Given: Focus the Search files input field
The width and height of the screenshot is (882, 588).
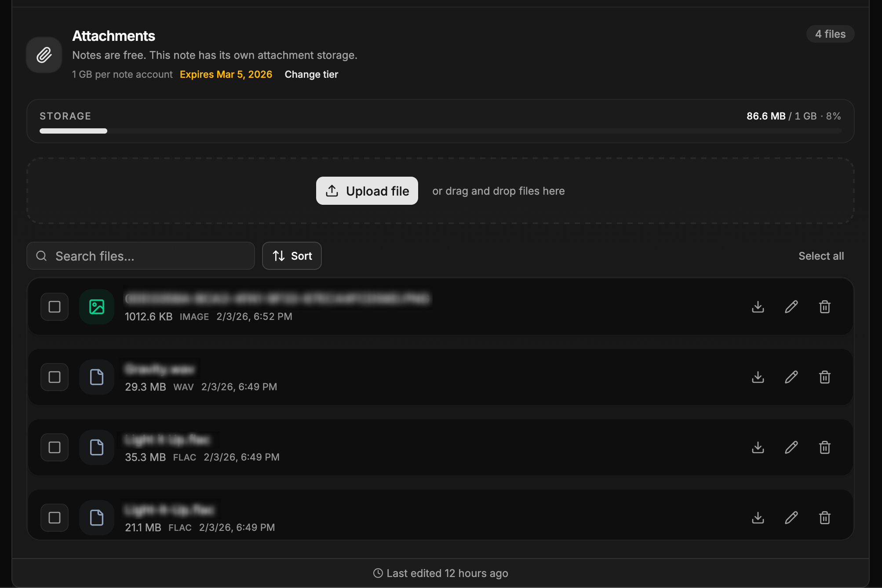Looking at the screenshot, I should point(149,256).
